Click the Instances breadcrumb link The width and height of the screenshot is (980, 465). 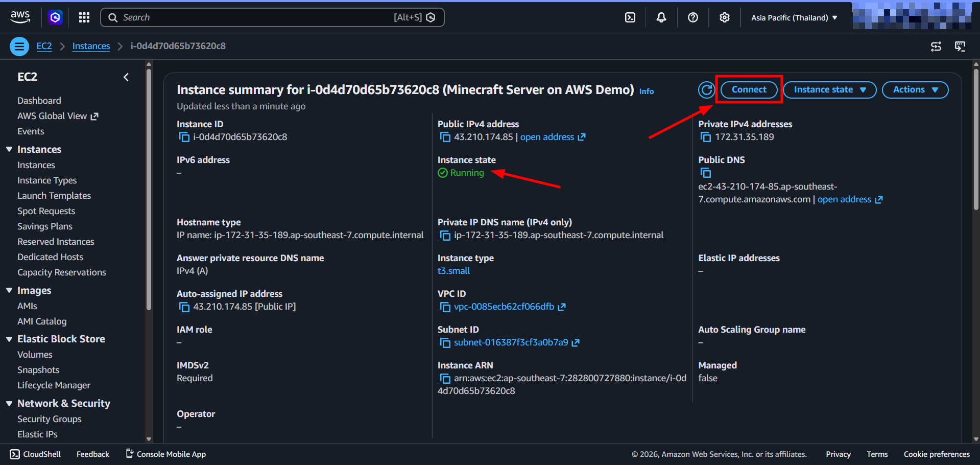pyautogui.click(x=91, y=46)
